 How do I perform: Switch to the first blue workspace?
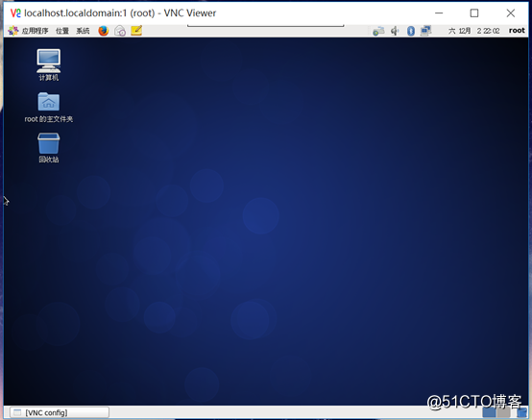[489, 412]
